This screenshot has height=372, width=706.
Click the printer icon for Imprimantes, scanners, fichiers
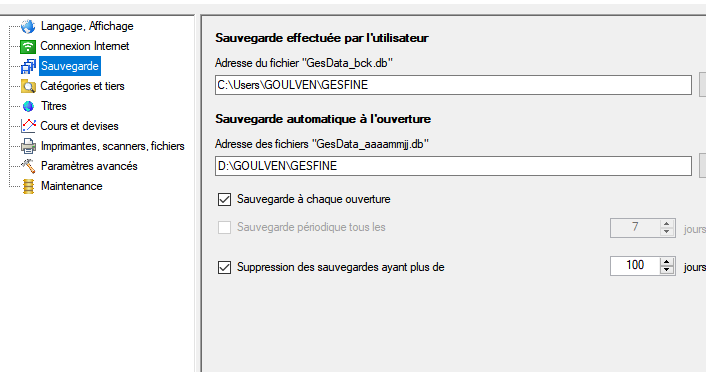[x=28, y=146]
